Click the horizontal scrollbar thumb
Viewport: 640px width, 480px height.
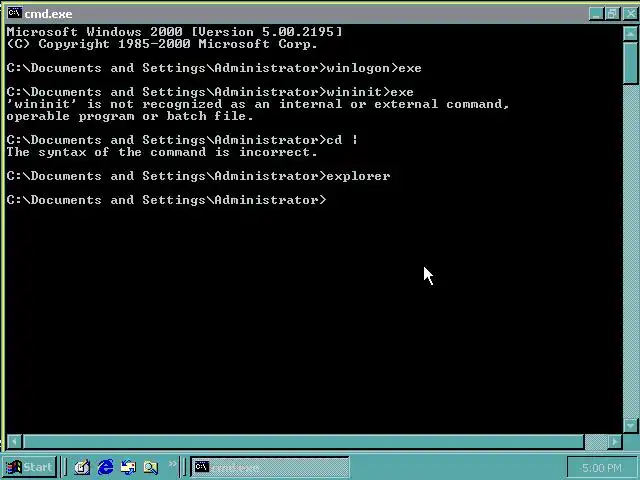tap(303, 441)
